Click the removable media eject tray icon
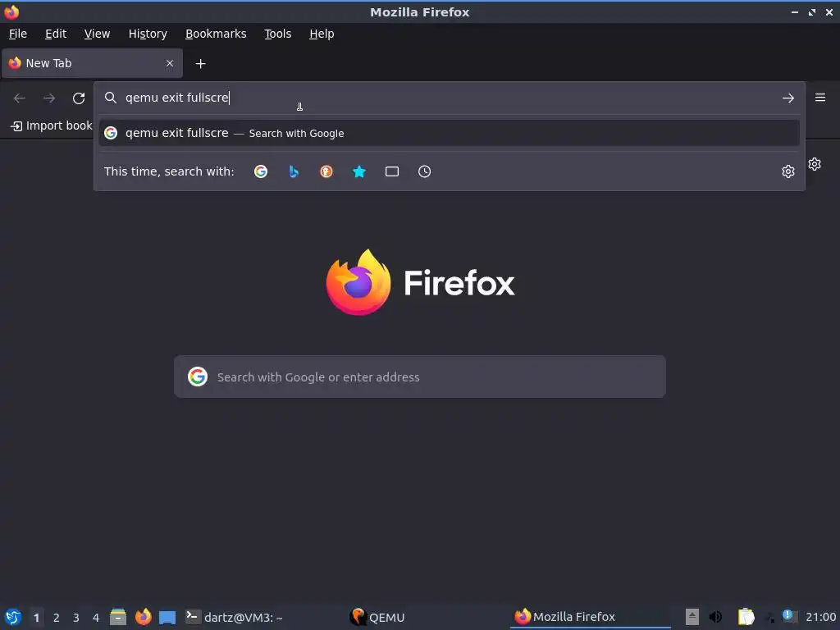 click(692, 617)
